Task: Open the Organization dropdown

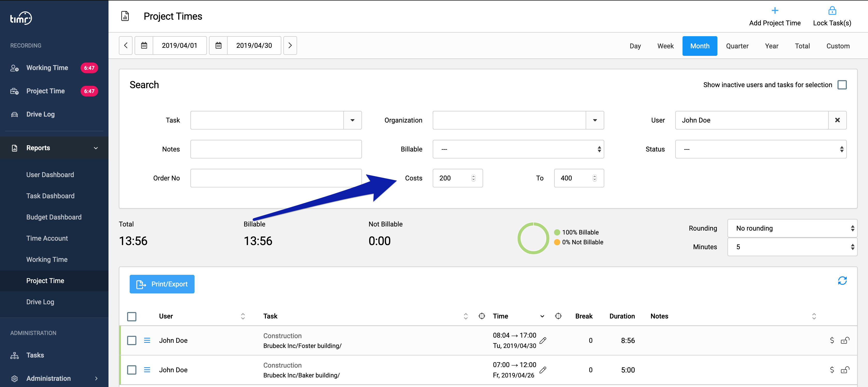Action: (595, 120)
